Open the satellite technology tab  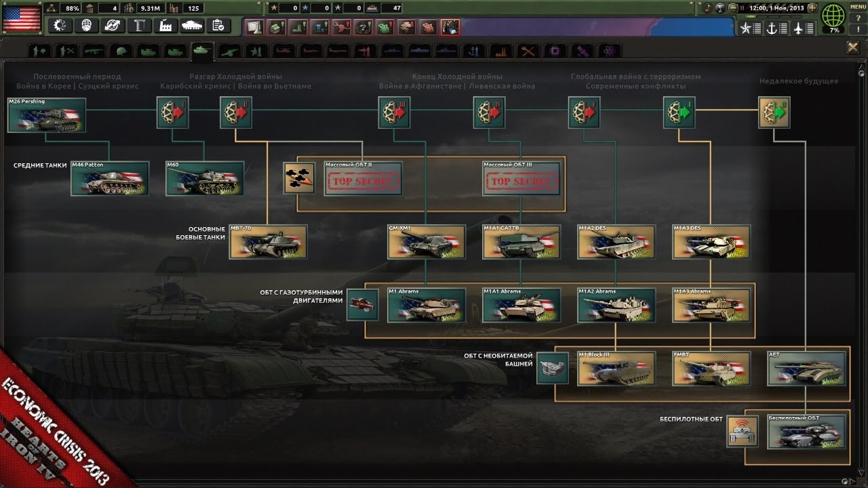(x=583, y=51)
